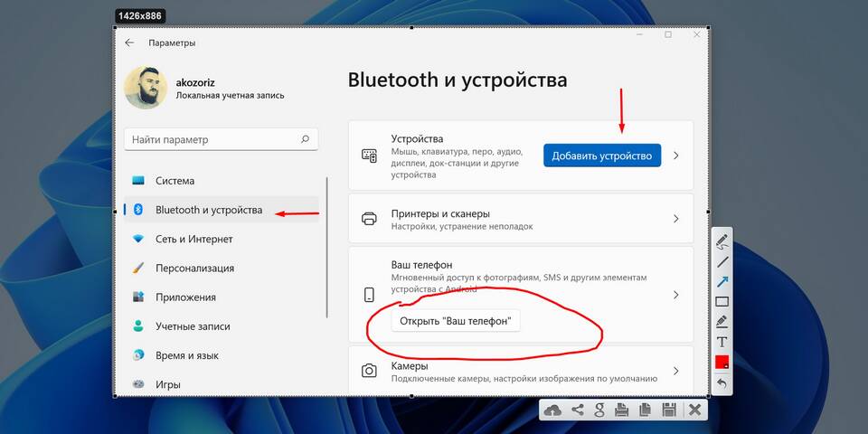Open the red color picker swatch
The width and height of the screenshot is (868, 434).
(x=722, y=362)
